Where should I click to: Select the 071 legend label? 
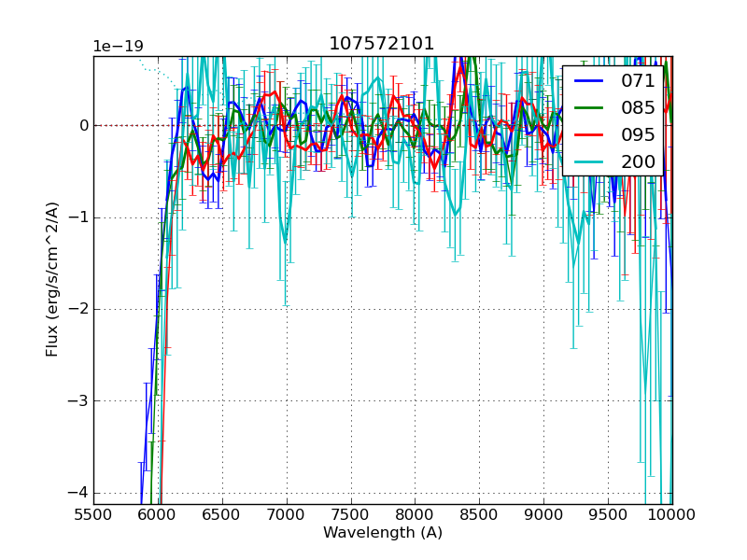coord(638,81)
